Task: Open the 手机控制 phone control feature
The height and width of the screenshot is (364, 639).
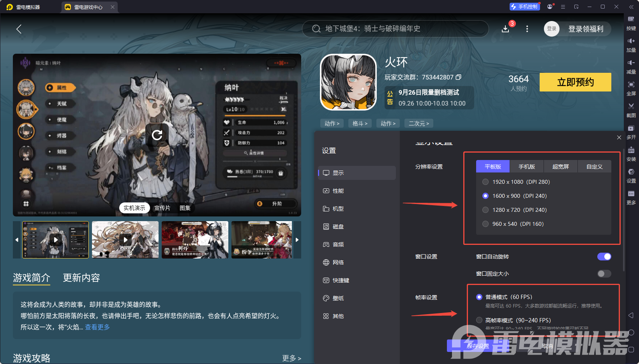Action: (524, 7)
